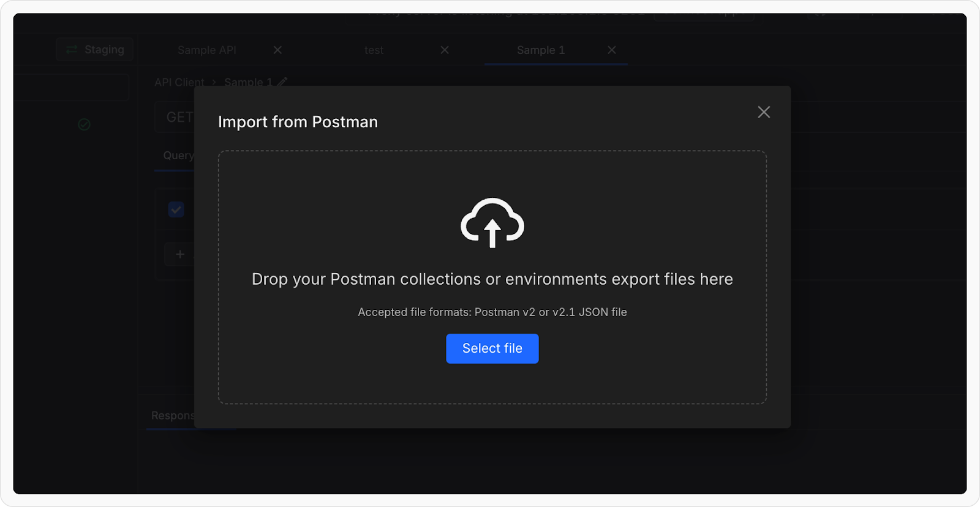
Task: Click the green checkmark status icon
Action: (x=85, y=125)
